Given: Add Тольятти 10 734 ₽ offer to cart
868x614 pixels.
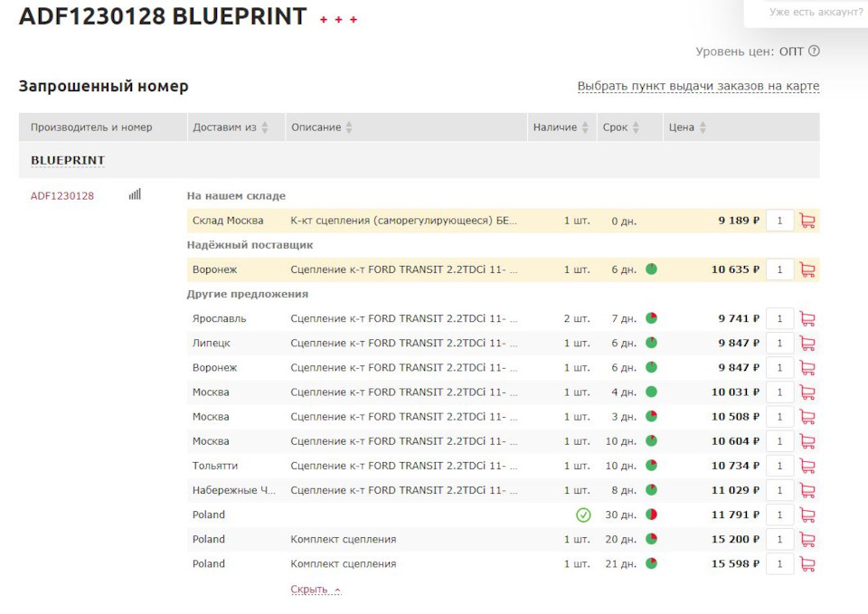Looking at the screenshot, I should pyautogui.click(x=807, y=467).
